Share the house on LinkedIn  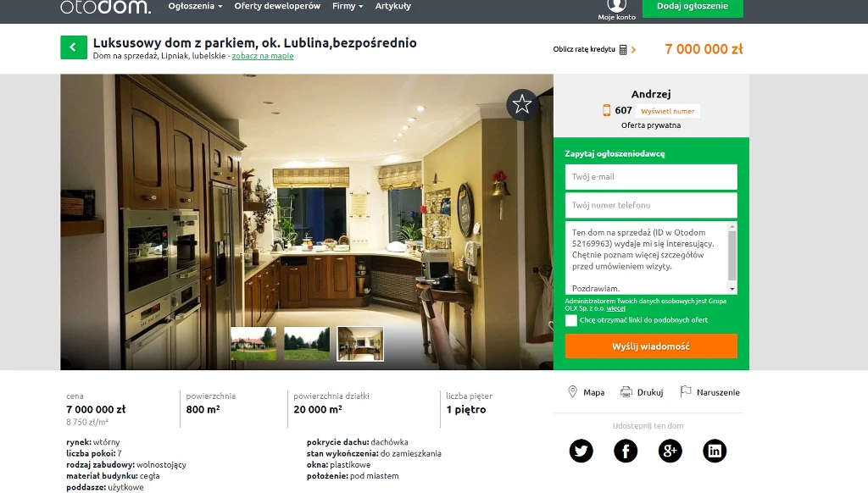pos(715,451)
